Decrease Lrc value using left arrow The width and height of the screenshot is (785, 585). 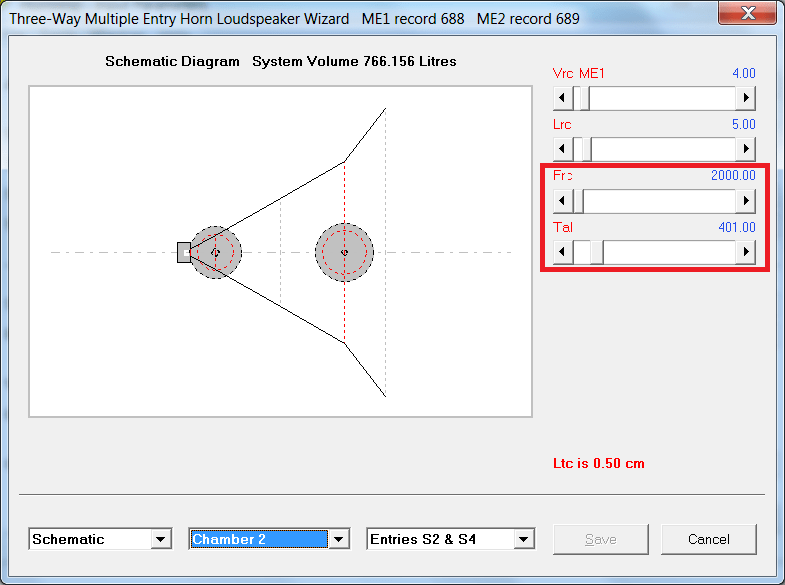[563, 149]
